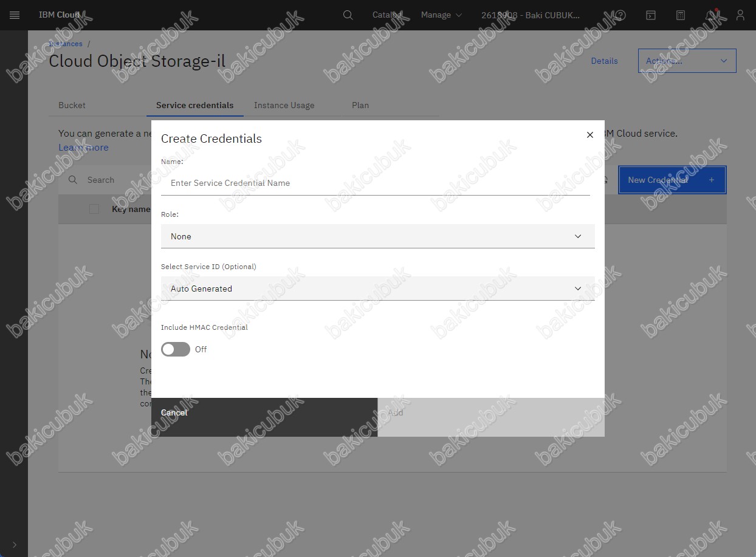Image resolution: width=756 pixels, height=557 pixels.
Task: Open the Catalog menu item
Action: pos(388,15)
